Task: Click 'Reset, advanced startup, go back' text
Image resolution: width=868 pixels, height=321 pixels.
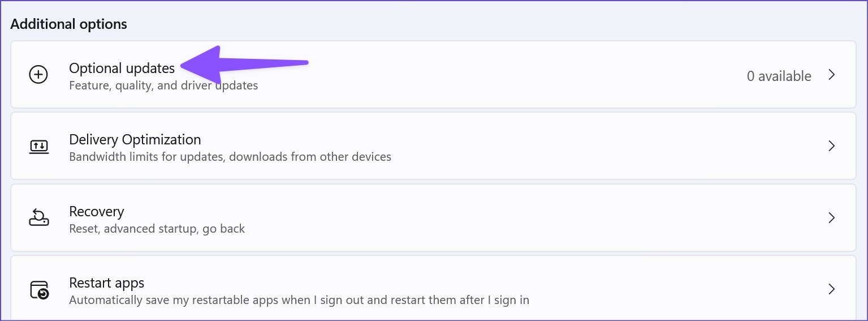Action: tap(157, 229)
